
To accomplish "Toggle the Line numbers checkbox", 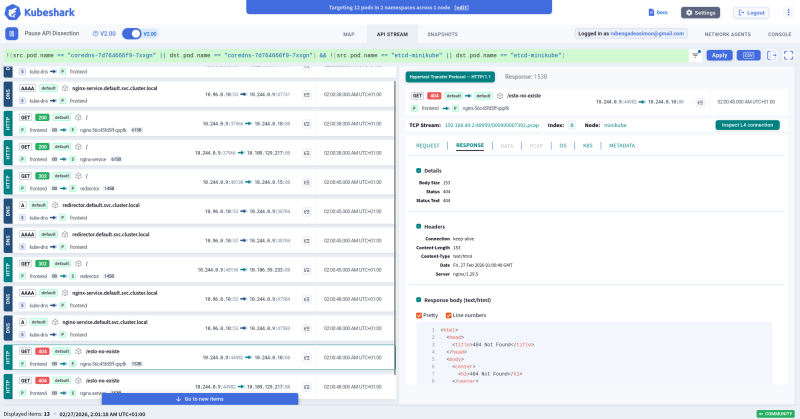I will pos(449,315).
